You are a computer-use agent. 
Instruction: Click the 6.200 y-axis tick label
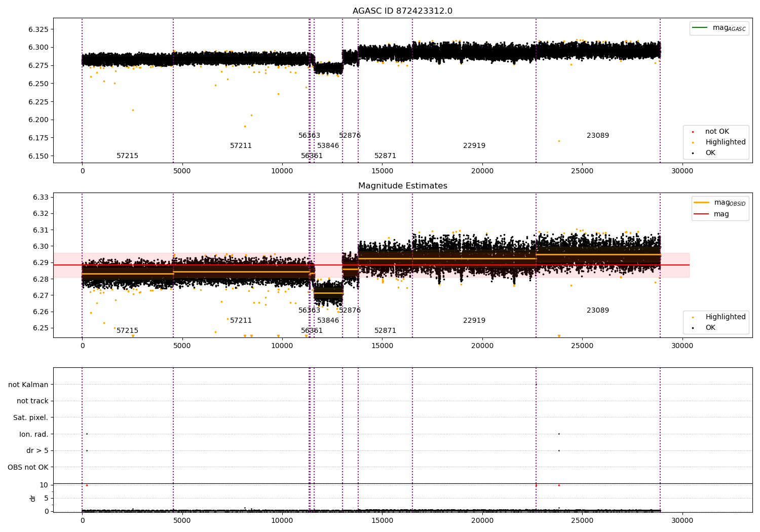point(39,120)
